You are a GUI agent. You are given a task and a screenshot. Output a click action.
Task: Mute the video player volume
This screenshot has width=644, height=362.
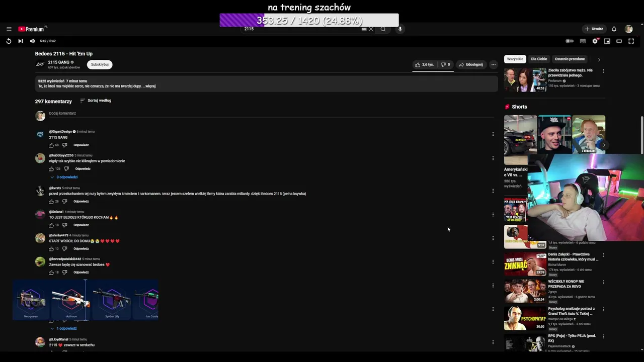pyautogui.click(x=32, y=41)
